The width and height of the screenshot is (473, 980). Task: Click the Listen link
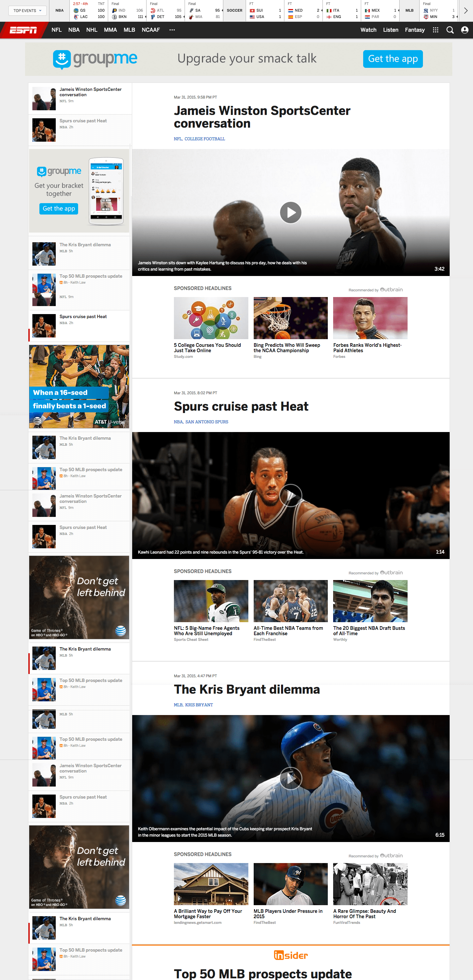[x=391, y=30]
